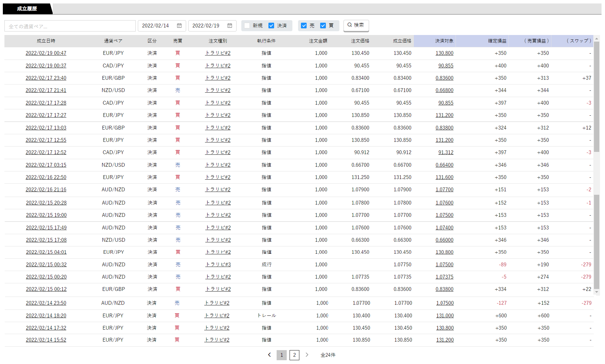Image resolution: width=605 pixels, height=364 pixels.
Task: Click the +600 confirmed profit value
Action: pyautogui.click(x=501, y=315)
